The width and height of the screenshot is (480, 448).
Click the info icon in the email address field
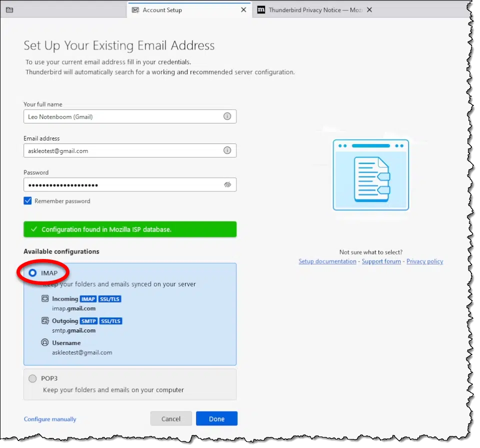click(x=227, y=150)
